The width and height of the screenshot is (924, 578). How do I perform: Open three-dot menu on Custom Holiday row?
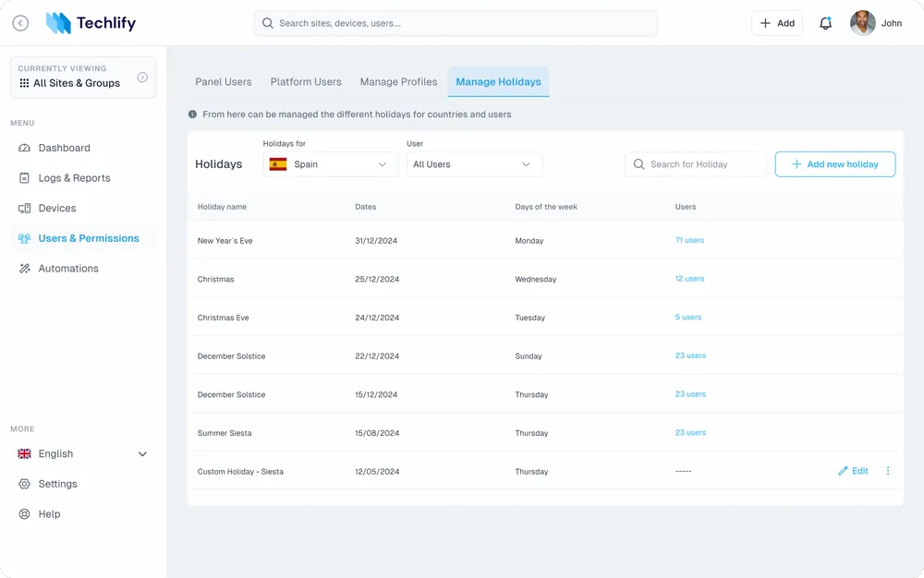[888, 471]
